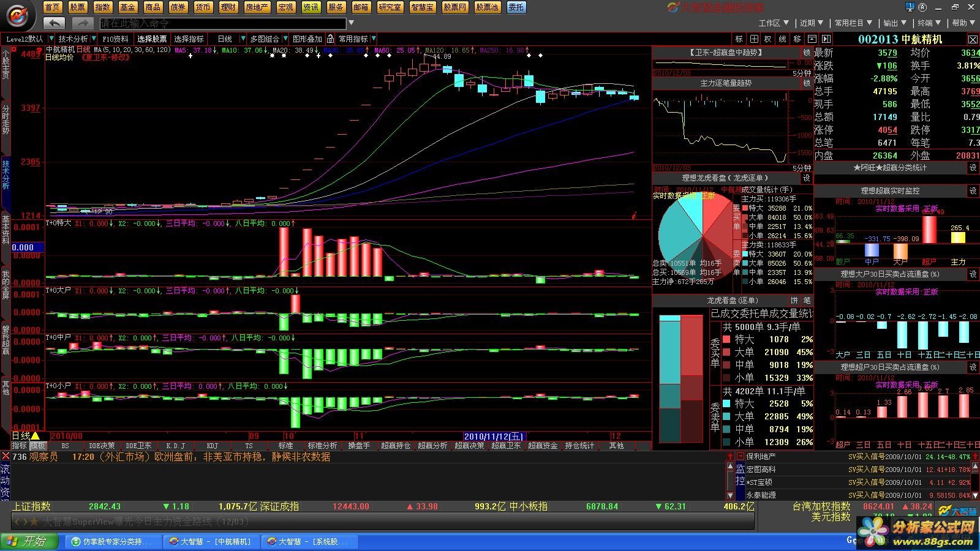Open the 近期 dropdown menu
This screenshot has height=551, width=980.
click(812, 23)
